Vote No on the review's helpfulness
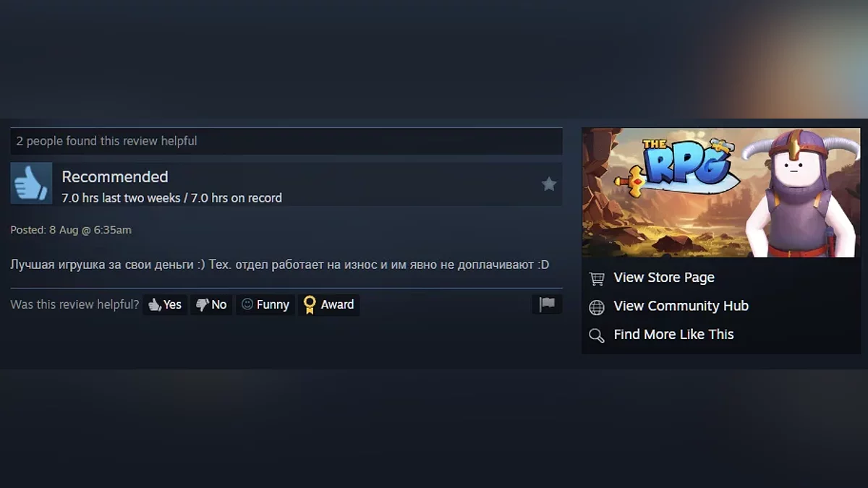 point(211,304)
